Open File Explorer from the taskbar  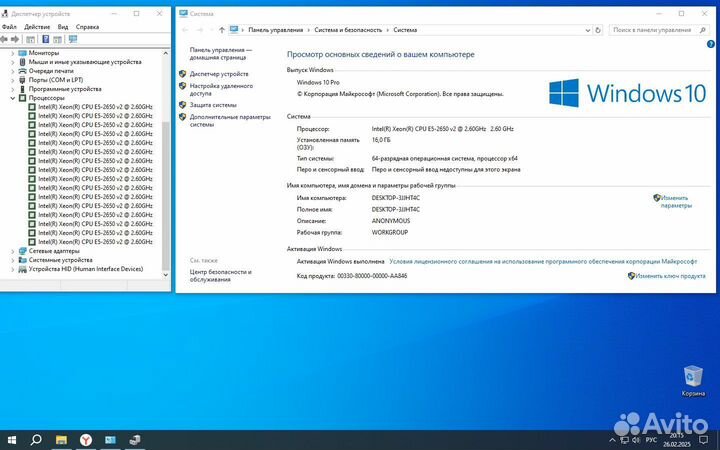(x=61, y=439)
